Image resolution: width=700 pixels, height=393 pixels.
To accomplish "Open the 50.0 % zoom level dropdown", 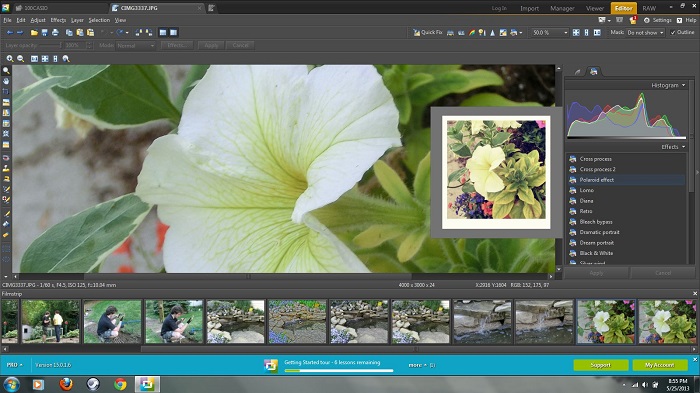I will tap(565, 33).
